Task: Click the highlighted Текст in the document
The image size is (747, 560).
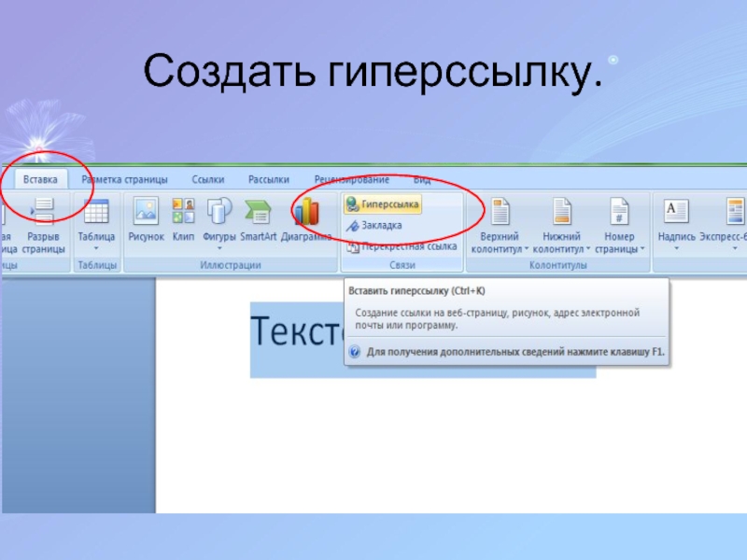Action: [x=296, y=330]
